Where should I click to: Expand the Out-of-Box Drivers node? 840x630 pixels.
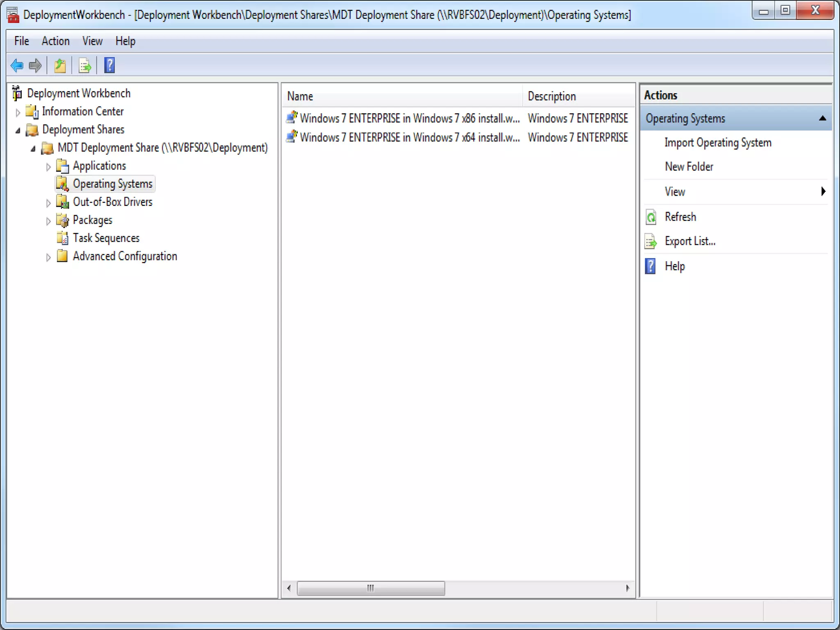(x=48, y=203)
